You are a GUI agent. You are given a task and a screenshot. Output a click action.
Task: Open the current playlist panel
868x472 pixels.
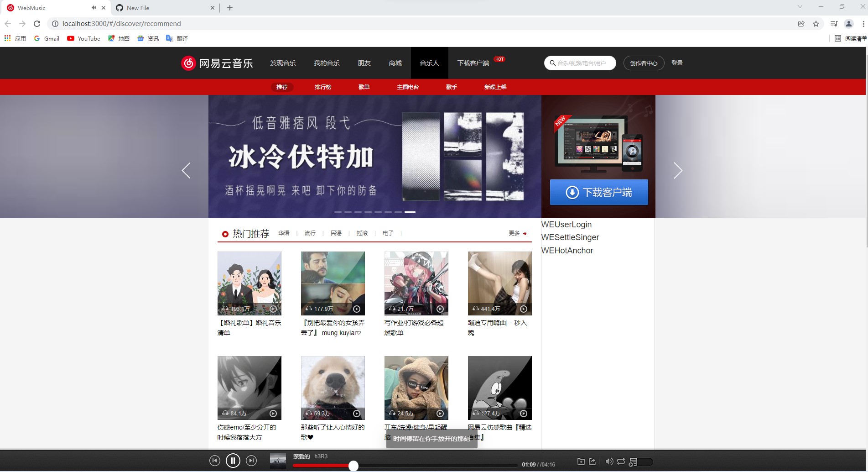click(633, 462)
